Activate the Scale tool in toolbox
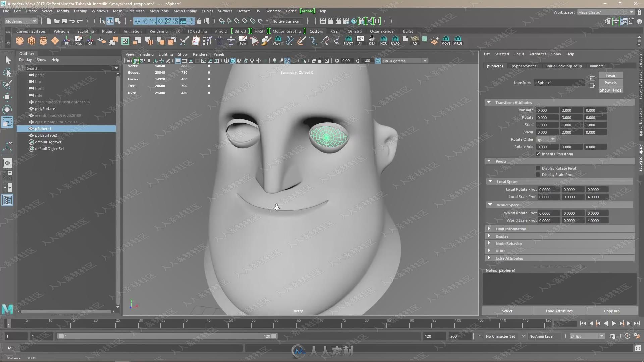 (x=8, y=122)
